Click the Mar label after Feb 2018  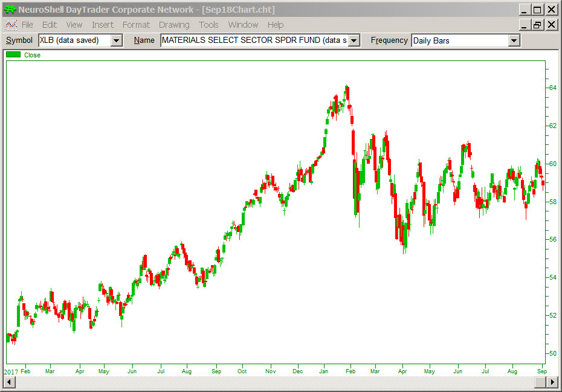[x=375, y=371]
